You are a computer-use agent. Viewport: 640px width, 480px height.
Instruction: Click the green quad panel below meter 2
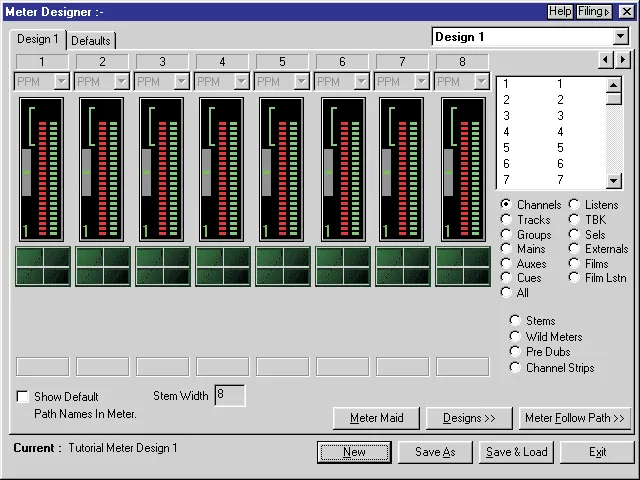tap(103, 266)
